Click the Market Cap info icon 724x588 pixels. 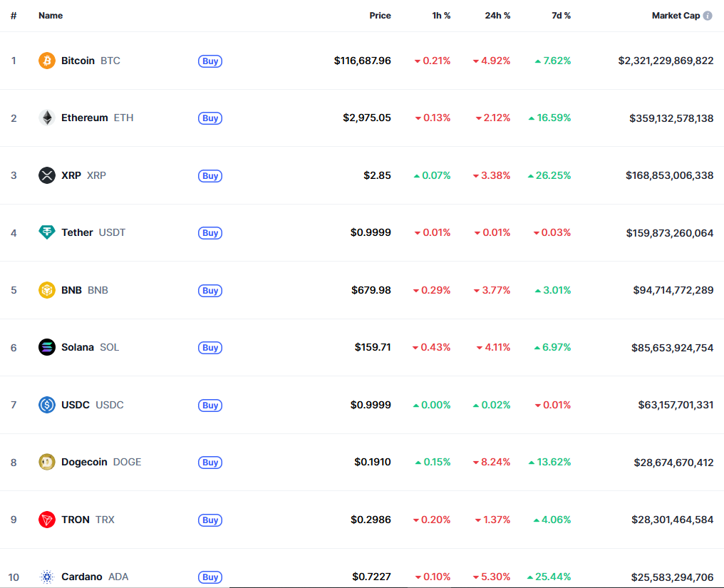point(708,16)
